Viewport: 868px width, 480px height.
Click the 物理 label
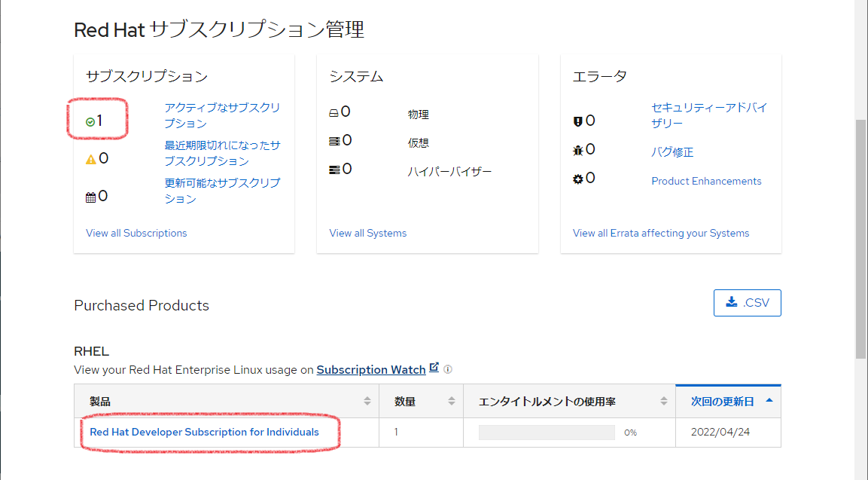pos(419,115)
